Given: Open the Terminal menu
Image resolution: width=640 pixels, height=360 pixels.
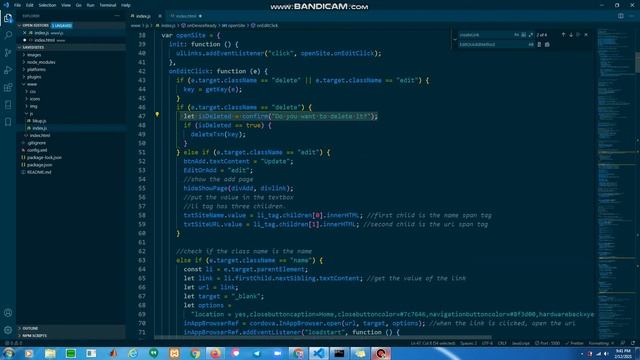Looking at the screenshot, I should (x=108, y=5).
